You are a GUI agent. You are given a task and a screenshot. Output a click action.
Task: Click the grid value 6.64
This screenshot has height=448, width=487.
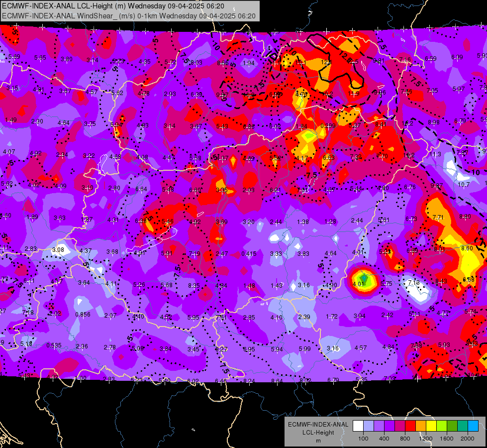141,189
